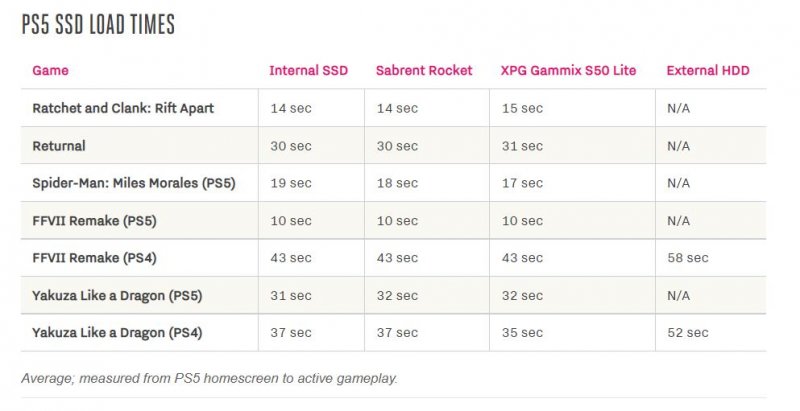The height and width of the screenshot is (411, 800).
Task: Click the Game column header
Action: (50, 71)
